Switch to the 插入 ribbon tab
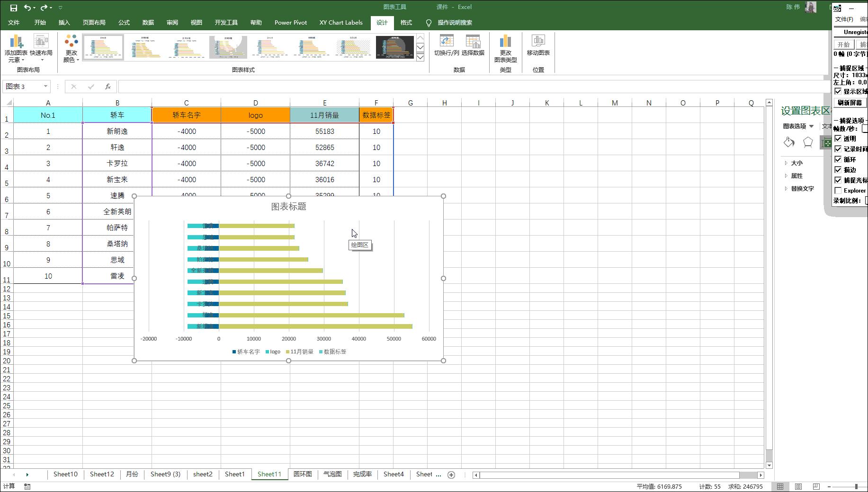Image resolution: width=868 pixels, height=492 pixels. pos(64,23)
